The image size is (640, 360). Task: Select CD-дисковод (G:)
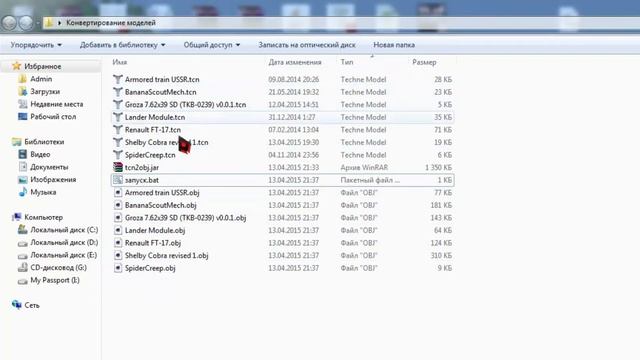pos(58,268)
